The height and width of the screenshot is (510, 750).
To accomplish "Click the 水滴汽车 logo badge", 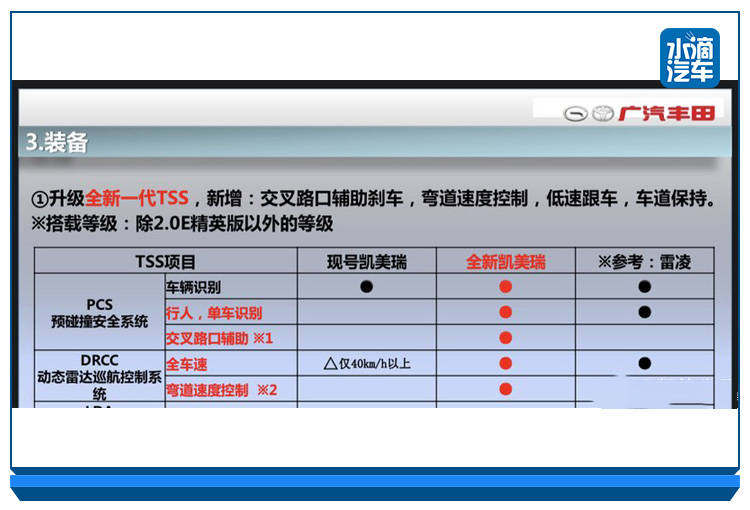I will tap(689, 57).
